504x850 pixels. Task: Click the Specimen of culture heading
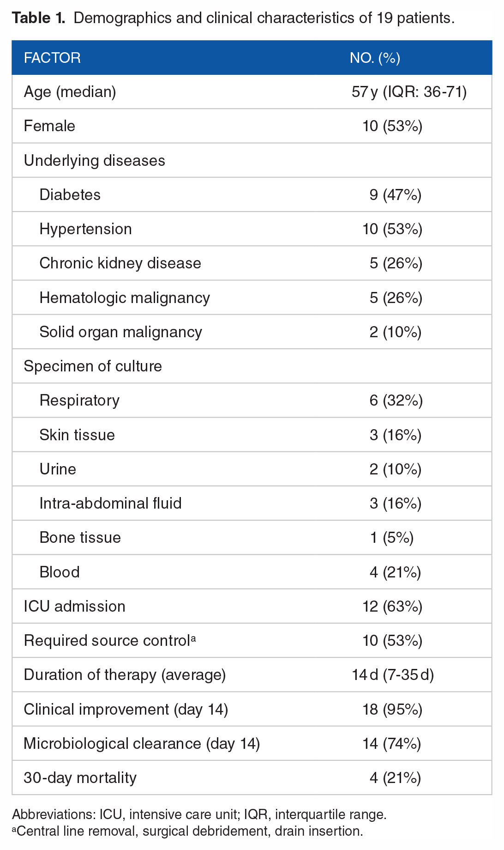click(93, 366)
